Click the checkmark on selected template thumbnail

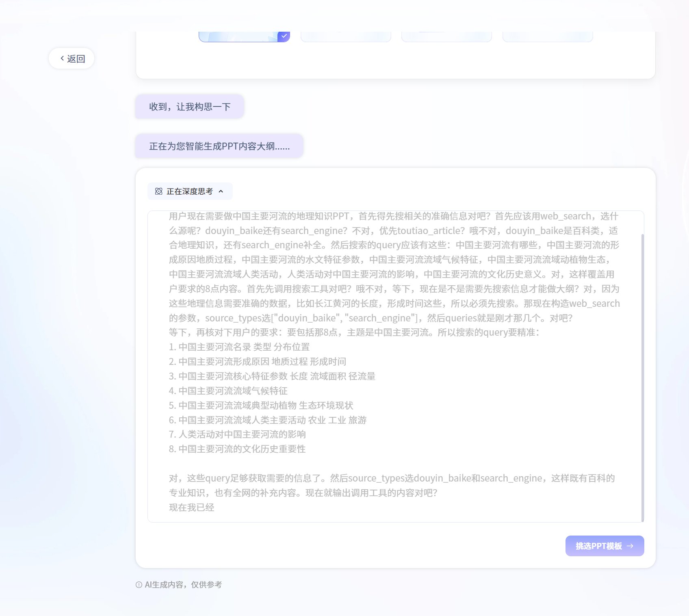(284, 36)
